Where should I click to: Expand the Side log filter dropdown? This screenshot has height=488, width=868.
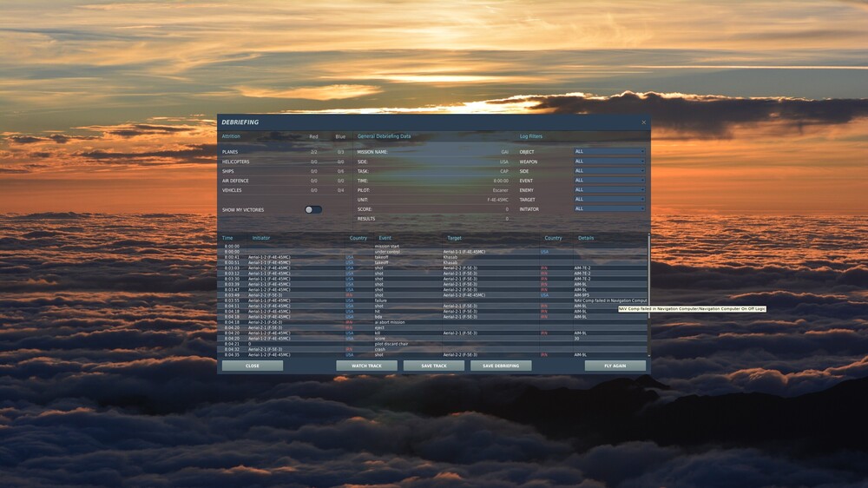click(x=609, y=170)
